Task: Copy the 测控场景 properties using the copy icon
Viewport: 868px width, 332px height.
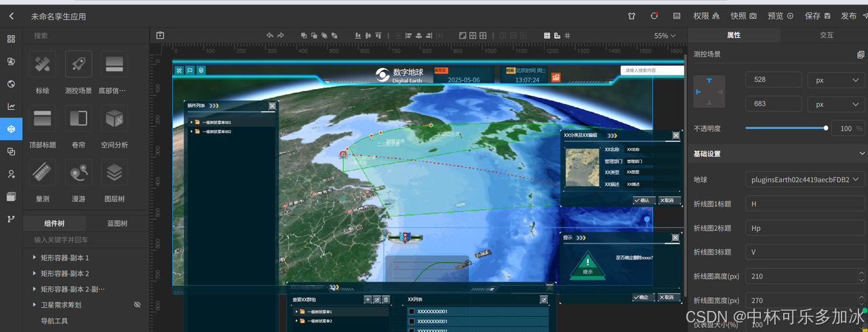Action: pyautogui.click(x=861, y=54)
